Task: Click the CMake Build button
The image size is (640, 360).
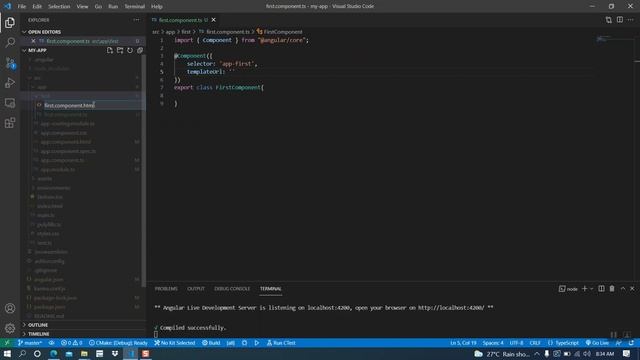Action: click(x=211, y=343)
